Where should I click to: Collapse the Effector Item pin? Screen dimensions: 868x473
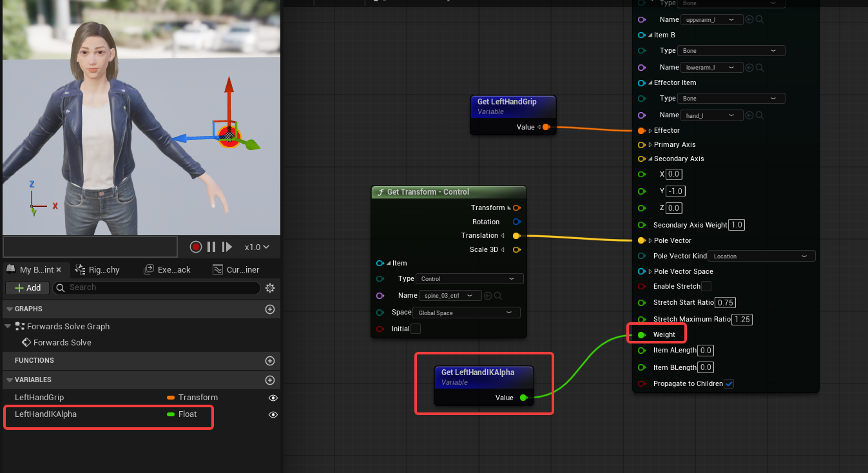point(650,83)
